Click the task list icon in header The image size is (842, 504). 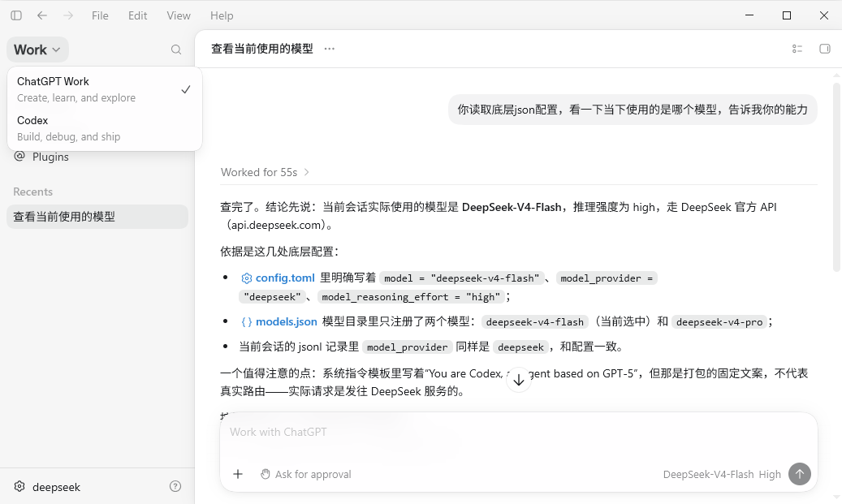point(797,49)
